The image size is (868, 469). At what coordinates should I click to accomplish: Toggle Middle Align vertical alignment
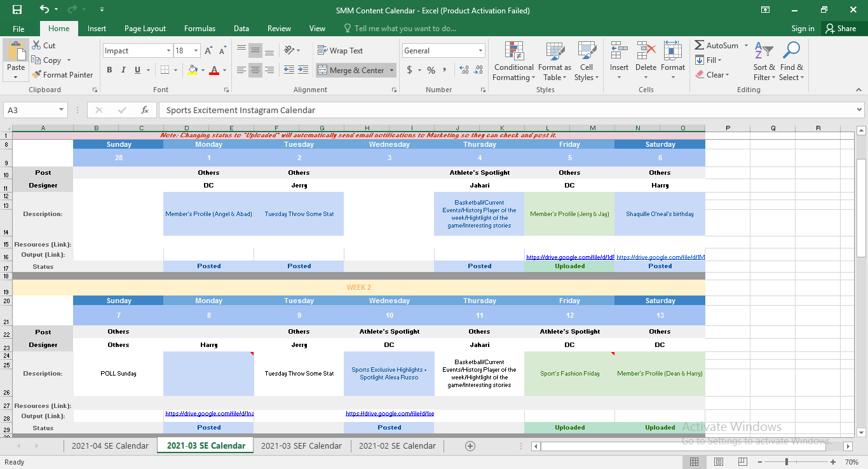[x=255, y=51]
